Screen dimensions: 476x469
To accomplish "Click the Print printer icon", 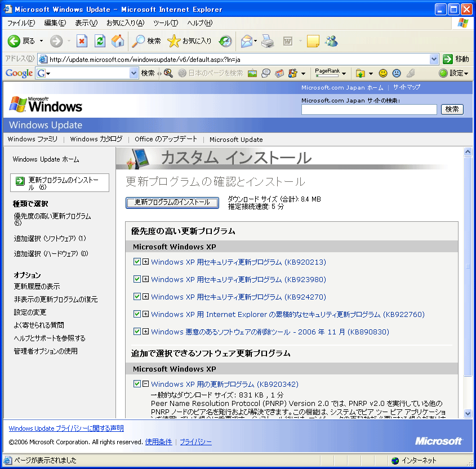I will [x=268, y=41].
